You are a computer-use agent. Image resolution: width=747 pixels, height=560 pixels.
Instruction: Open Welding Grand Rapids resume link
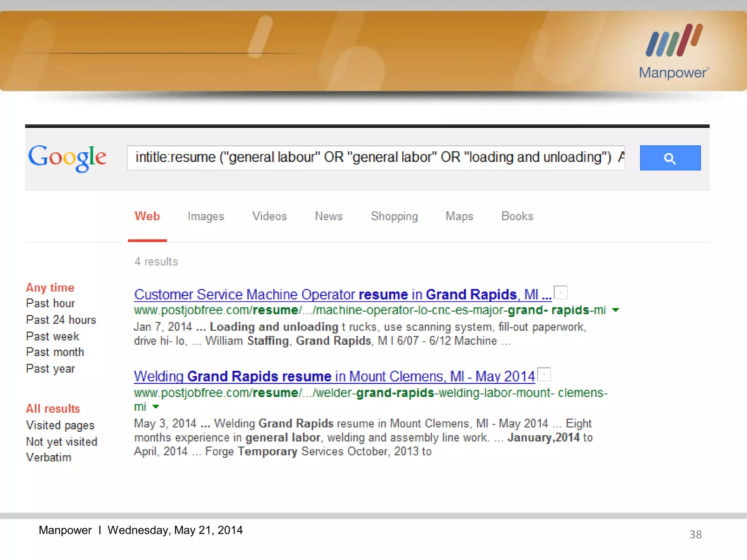pyautogui.click(x=334, y=376)
